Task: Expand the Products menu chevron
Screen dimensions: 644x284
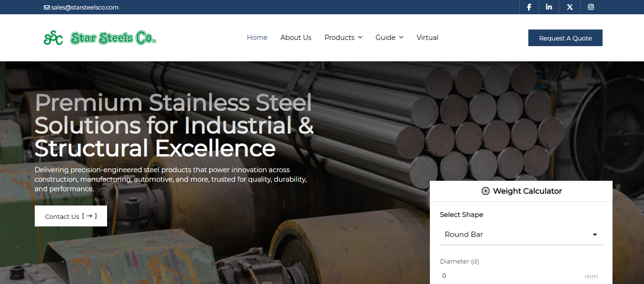Action: 360,38
